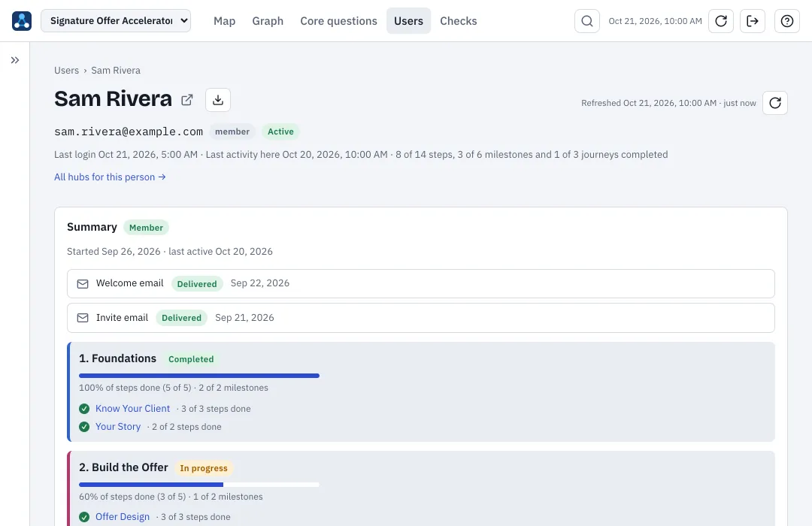Image resolution: width=812 pixels, height=526 pixels.
Task: Select the Invite email row
Action: coord(420,318)
